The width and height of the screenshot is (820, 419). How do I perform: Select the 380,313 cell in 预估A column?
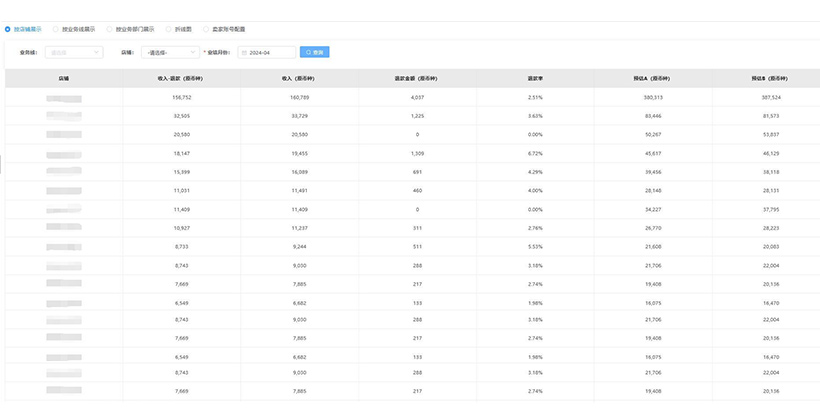(653, 98)
